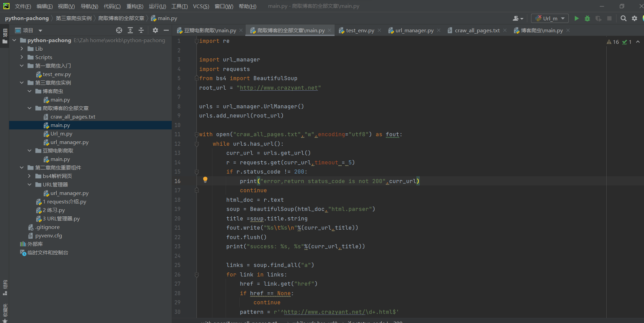
Task: Expand all project tree nodes icon
Action: (130, 30)
